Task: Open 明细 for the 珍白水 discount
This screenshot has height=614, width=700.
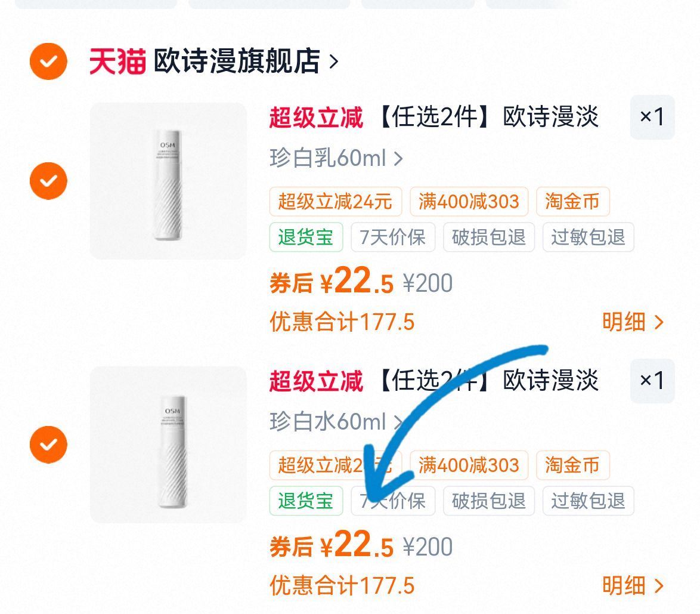Action: pyautogui.click(x=632, y=586)
